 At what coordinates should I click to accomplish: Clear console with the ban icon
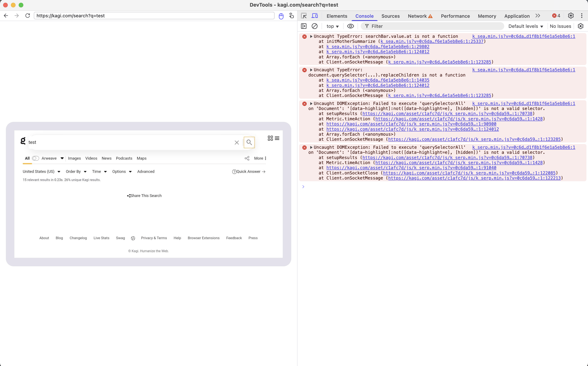point(315,26)
